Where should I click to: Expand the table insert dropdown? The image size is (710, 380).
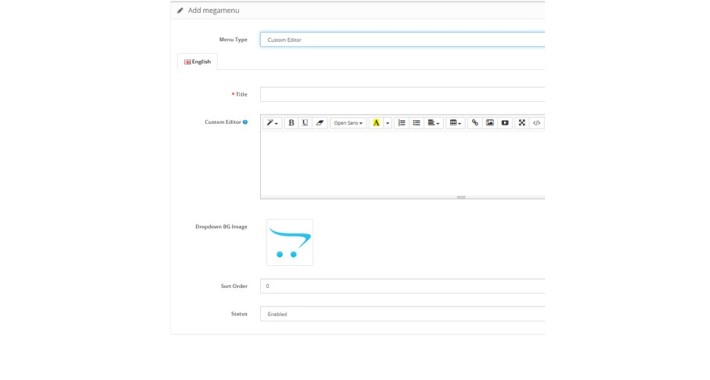point(455,123)
